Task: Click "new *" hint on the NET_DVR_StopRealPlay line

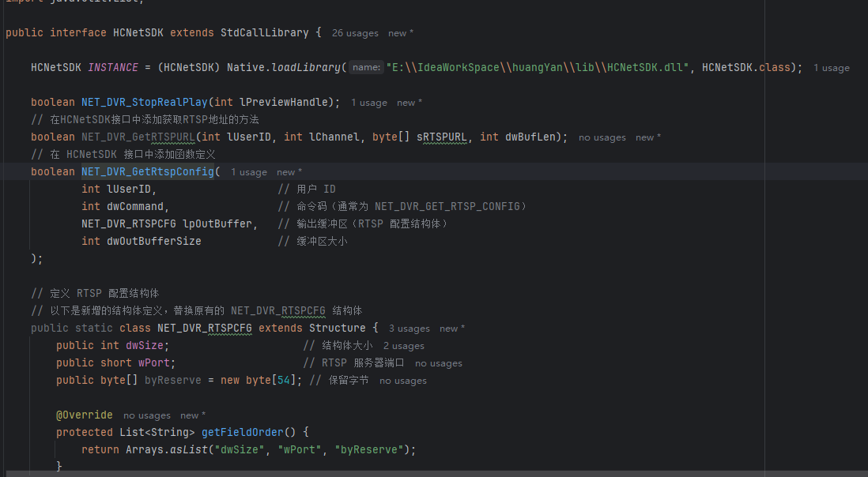Action: (409, 103)
